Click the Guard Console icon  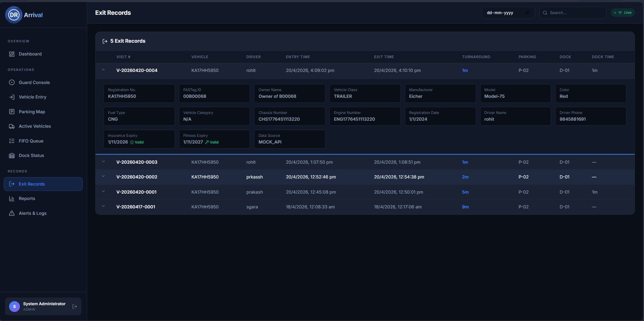[x=12, y=82]
